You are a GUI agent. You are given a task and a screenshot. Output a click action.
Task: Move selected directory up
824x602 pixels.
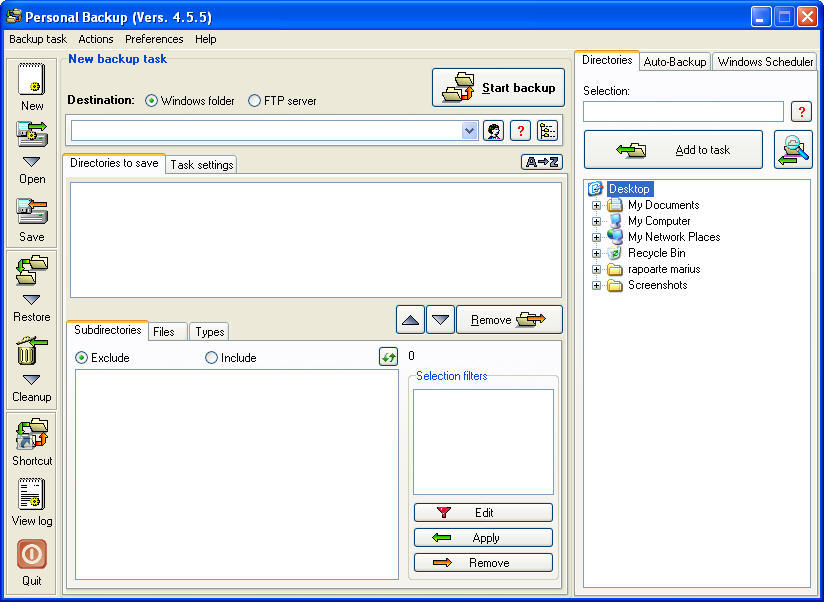coord(410,319)
